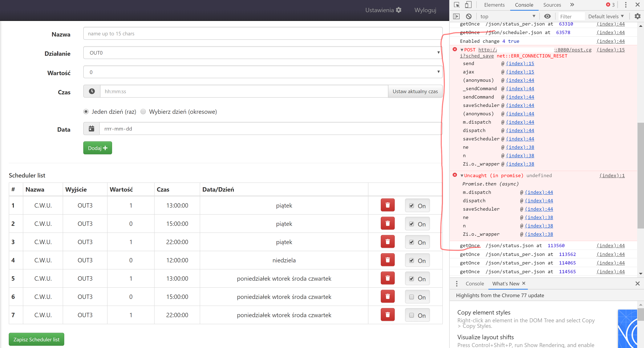Click the eye live expression icon
Viewport: 644px width, 348px height.
[x=547, y=17]
